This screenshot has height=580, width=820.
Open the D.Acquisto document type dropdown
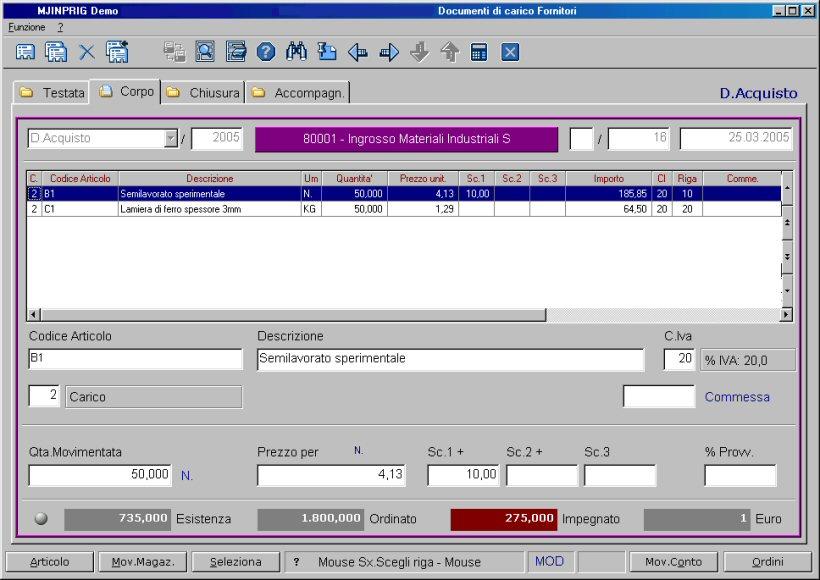tap(171, 139)
